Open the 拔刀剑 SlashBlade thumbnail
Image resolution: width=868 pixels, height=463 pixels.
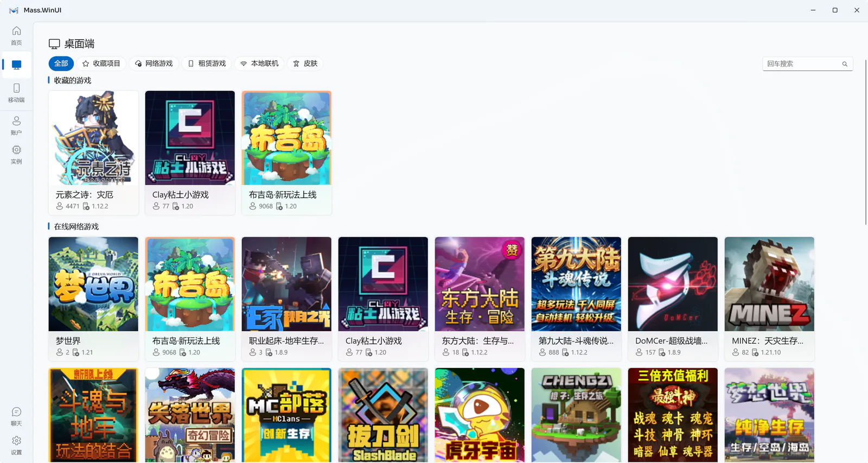click(x=383, y=415)
